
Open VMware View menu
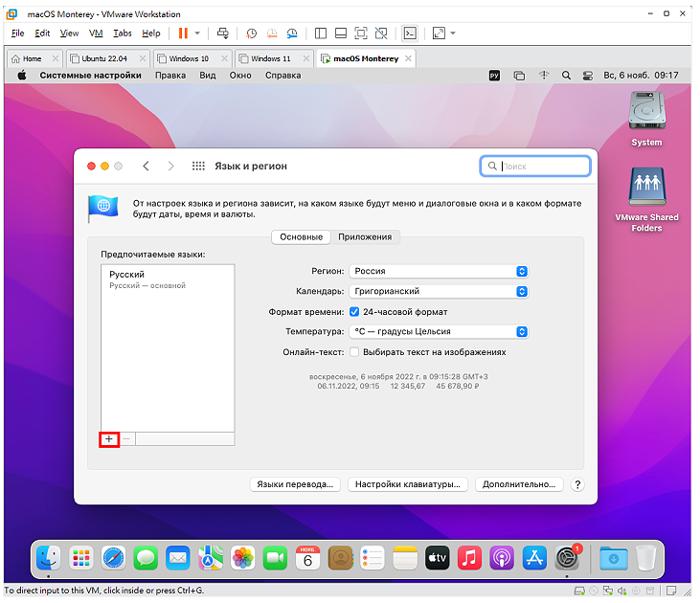point(69,33)
